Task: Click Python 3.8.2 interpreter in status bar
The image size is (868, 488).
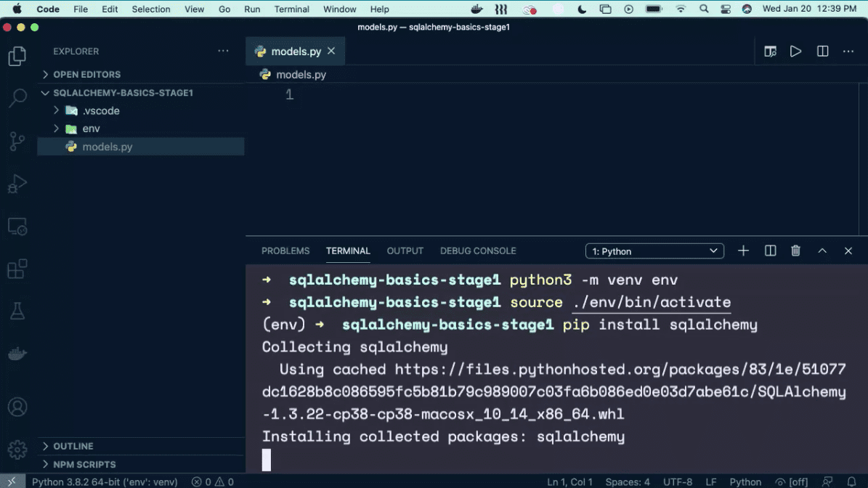Action: click(x=105, y=482)
